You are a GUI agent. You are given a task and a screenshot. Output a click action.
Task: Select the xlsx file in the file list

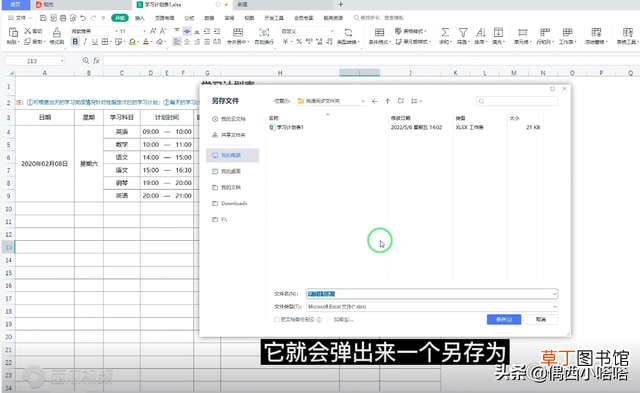[287, 127]
